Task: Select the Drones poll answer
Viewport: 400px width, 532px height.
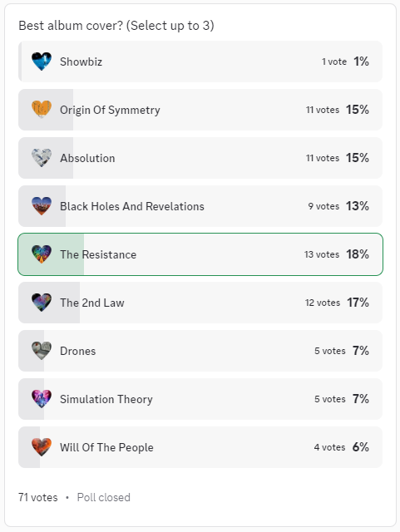Action: coord(200,351)
